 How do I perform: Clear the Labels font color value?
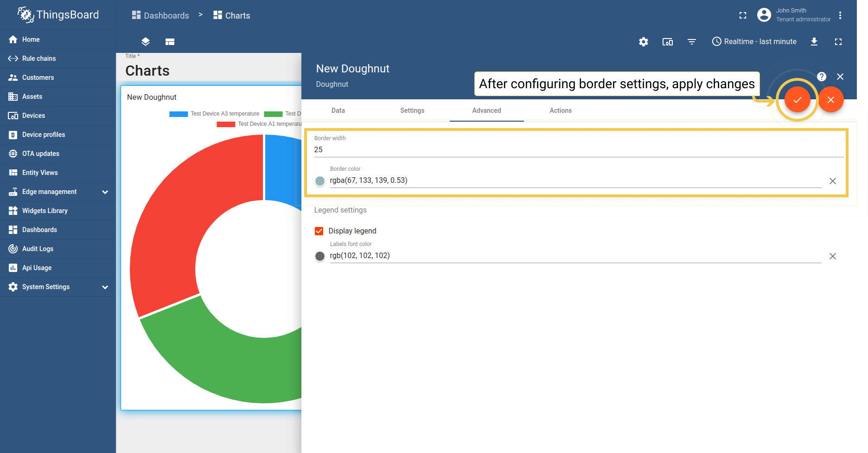pyautogui.click(x=832, y=256)
